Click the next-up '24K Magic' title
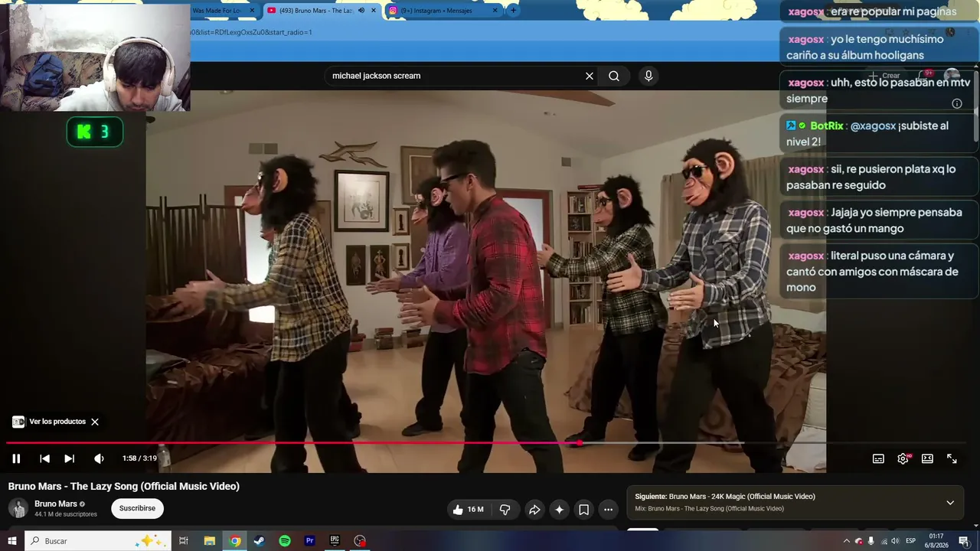The height and width of the screenshot is (551, 980). coord(742,497)
